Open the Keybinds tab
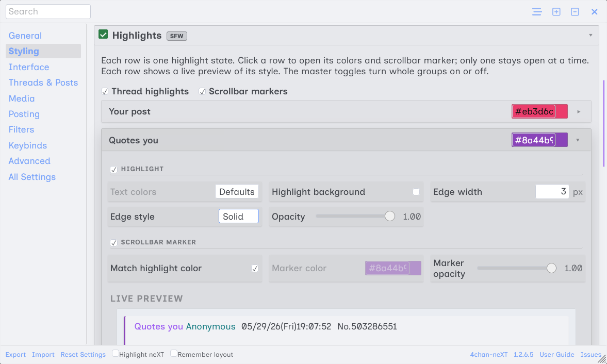This screenshot has height=364, width=607. (28, 145)
